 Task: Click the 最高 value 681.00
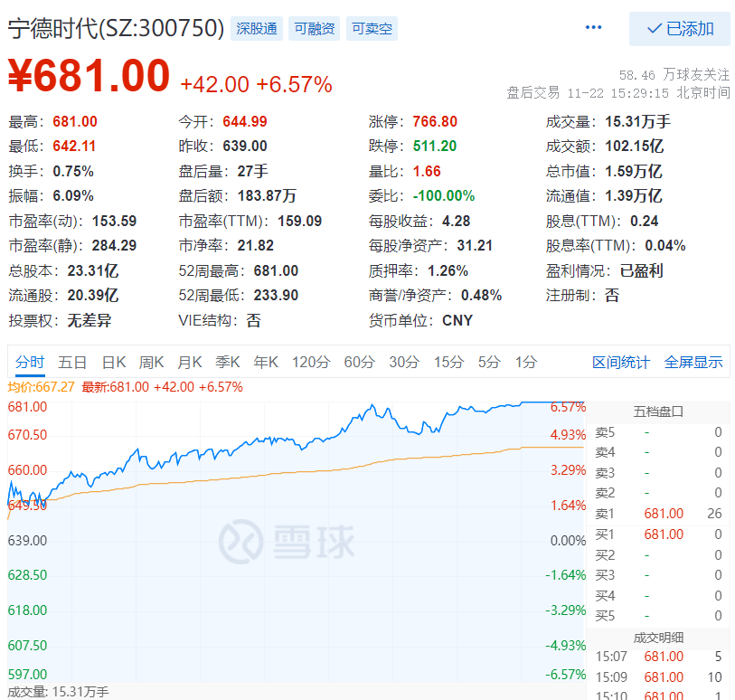coord(75,122)
